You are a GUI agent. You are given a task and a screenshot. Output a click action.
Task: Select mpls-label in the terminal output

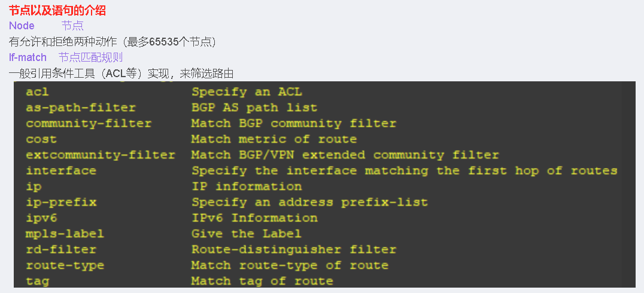coord(65,234)
